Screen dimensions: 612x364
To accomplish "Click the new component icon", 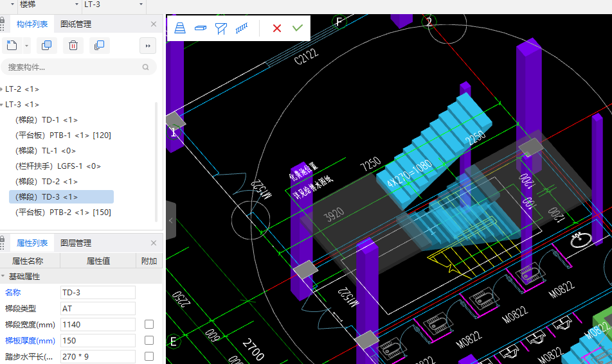I will pyautogui.click(x=12, y=46).
